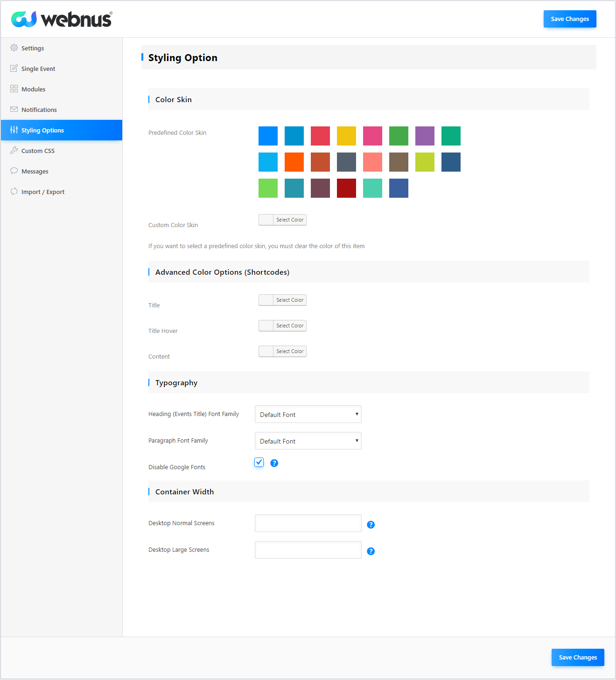Click the Messages speech bubble icon
Viewport: 616px width, 680px height.
click(x=14, y=171)
